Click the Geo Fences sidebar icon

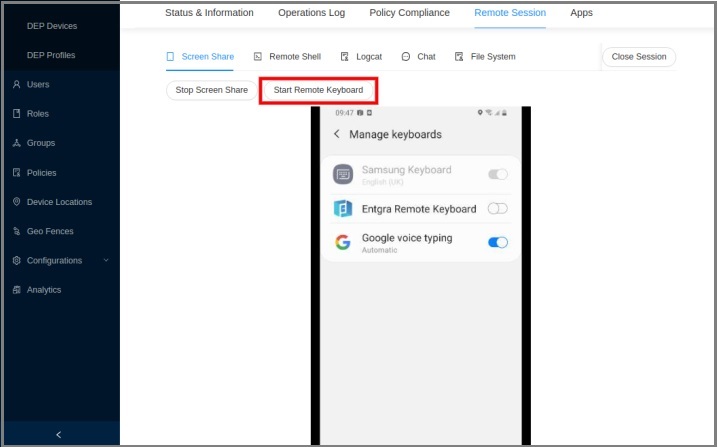(x=16, y=231)
